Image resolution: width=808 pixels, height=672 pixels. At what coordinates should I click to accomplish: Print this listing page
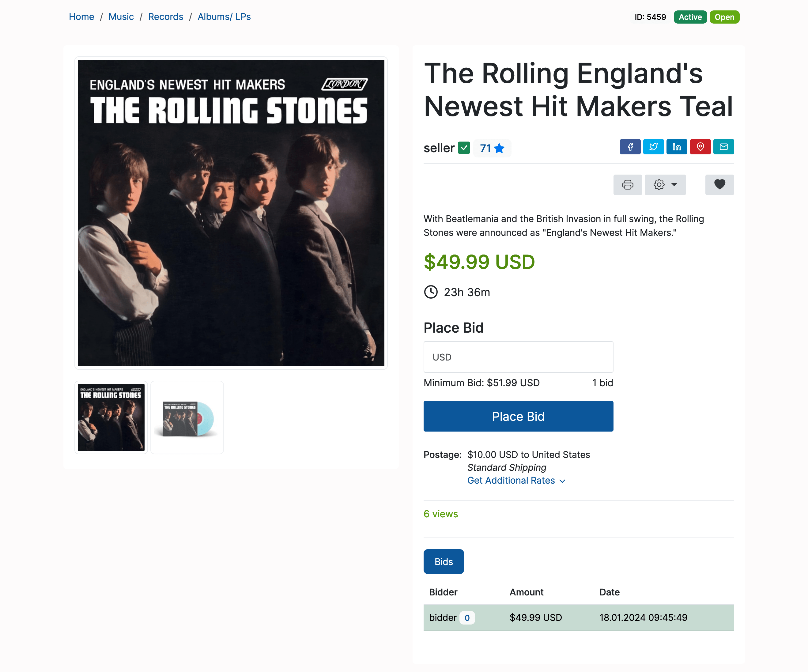pyautogui.click(x=628, y=185)
